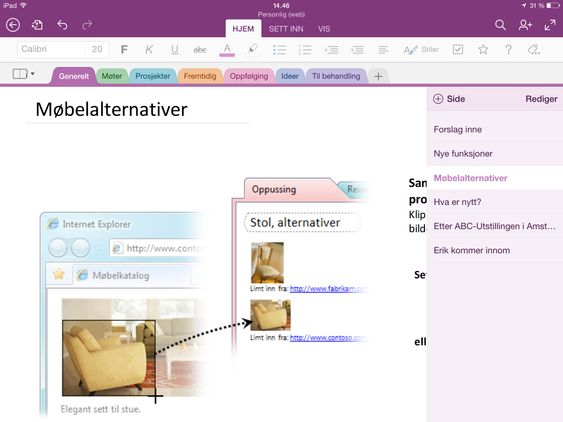Image resolution: width=563 pixels, height=422 pixels.
Task: Change the font size 20 field
Action: 97,49
